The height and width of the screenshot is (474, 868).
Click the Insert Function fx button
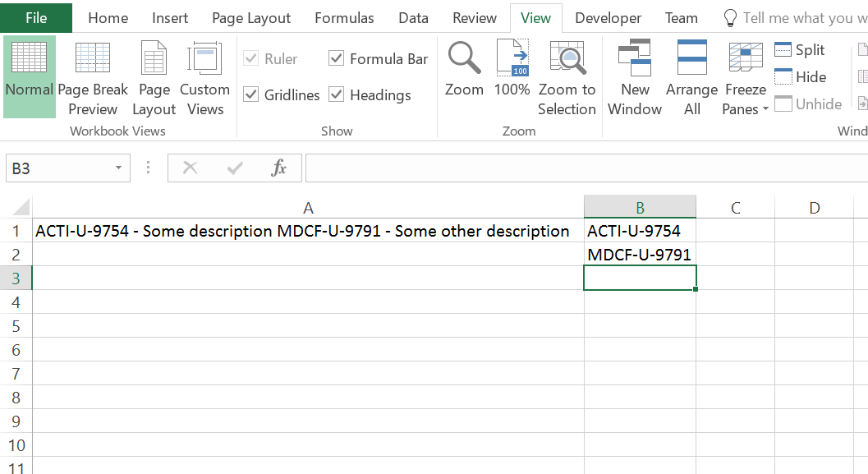[279, 168]
